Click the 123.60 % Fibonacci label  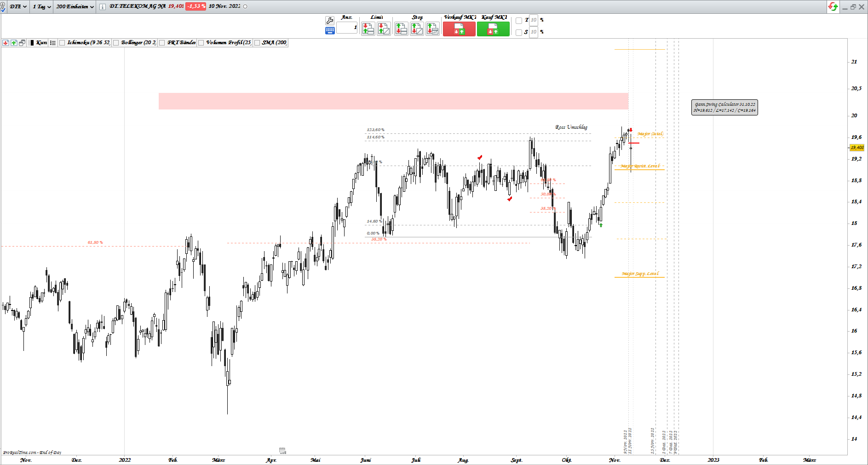tap(375, 130)
